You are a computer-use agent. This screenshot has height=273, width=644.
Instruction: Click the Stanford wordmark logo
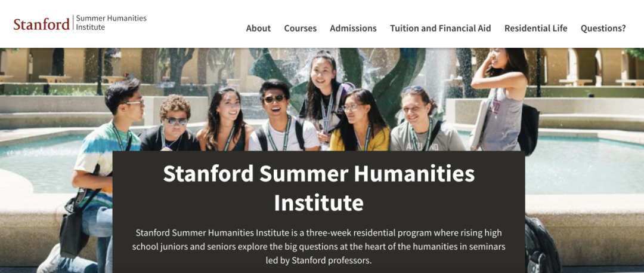(42, 24)
